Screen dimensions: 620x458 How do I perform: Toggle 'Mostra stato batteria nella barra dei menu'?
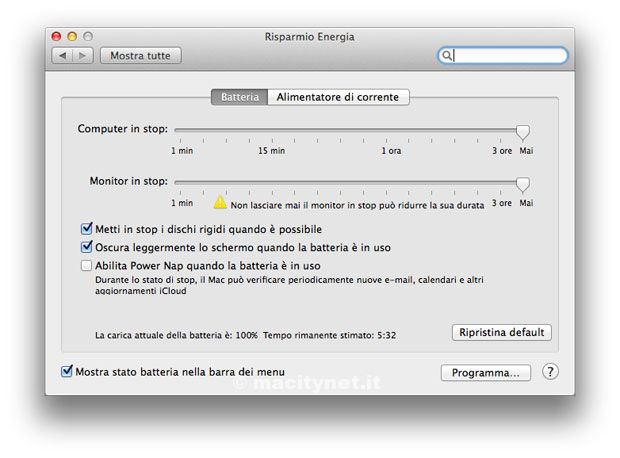(66, 371)
